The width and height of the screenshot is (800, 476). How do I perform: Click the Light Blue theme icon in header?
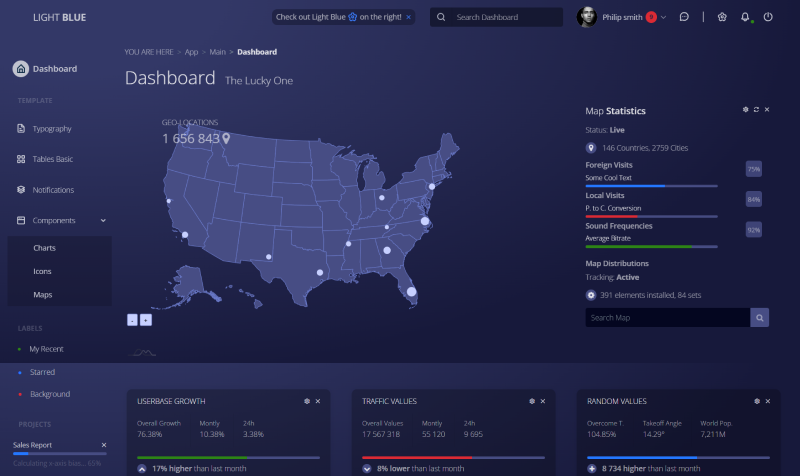721,17
